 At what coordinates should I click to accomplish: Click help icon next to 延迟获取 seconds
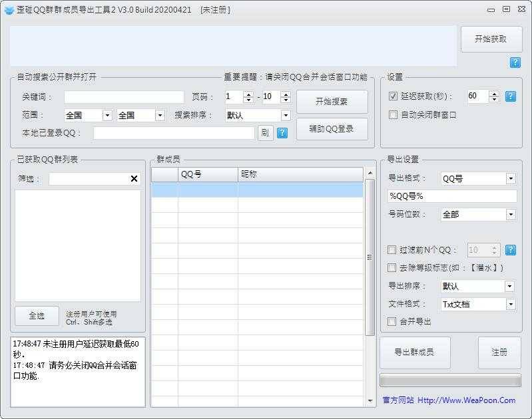click(x=511, y=96)
